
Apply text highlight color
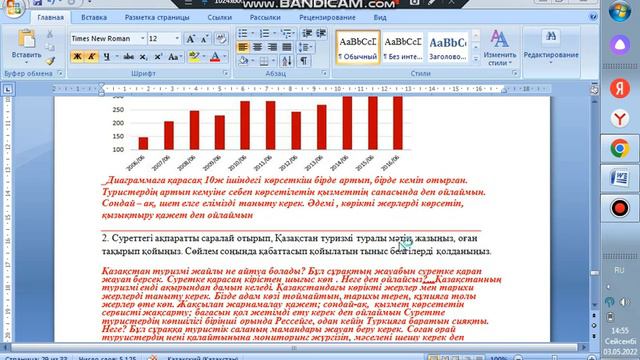click(194, 57)
